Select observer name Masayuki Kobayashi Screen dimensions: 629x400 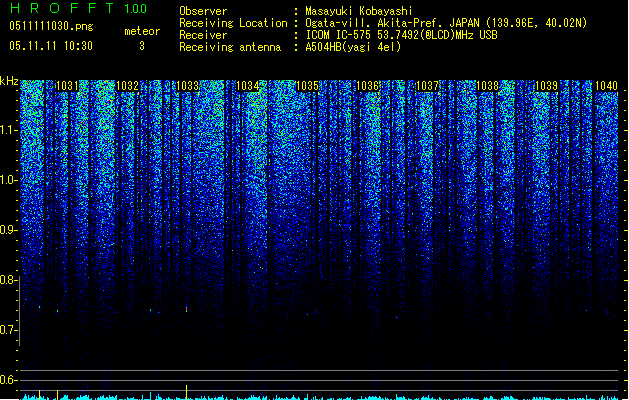359,11
